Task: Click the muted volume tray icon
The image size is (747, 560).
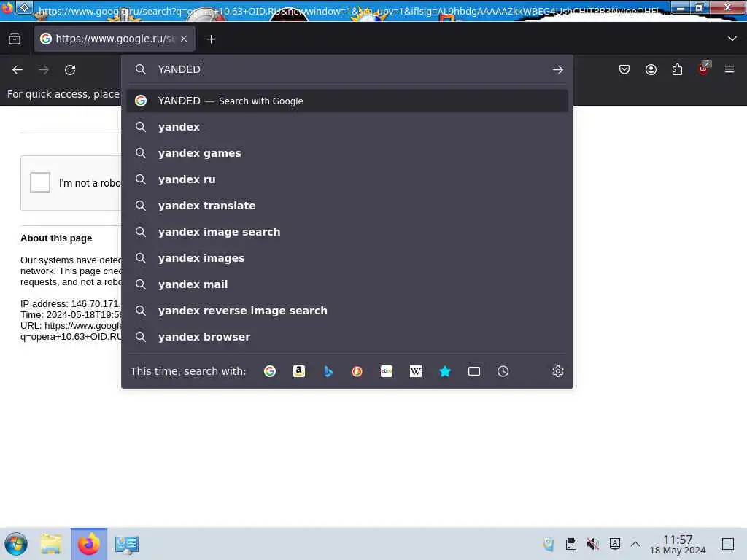Action: [592, 544]
